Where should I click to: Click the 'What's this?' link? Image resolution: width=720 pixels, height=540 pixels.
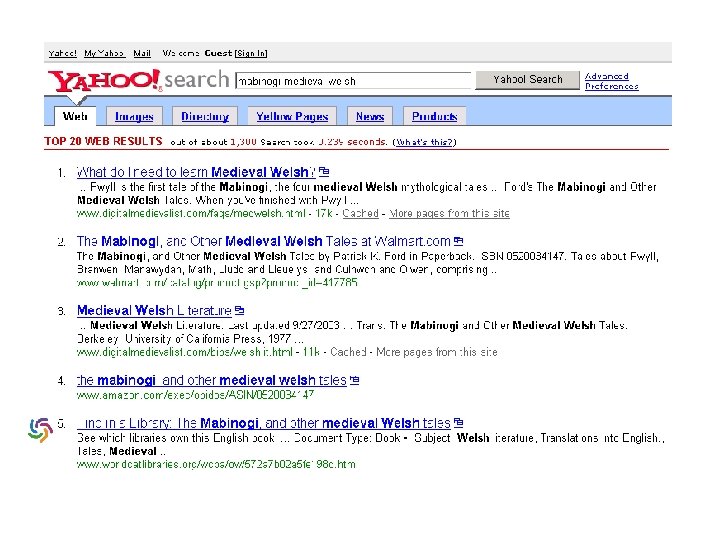point(424,142)
